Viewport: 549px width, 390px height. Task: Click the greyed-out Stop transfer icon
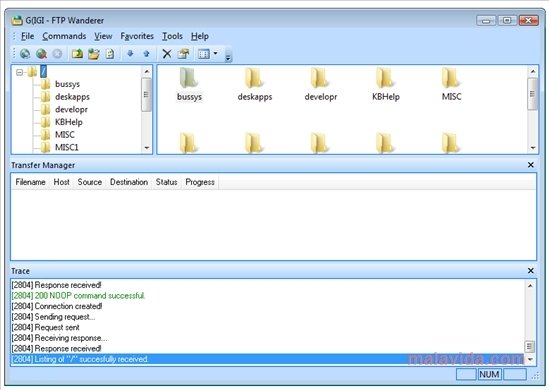(57, 54)
